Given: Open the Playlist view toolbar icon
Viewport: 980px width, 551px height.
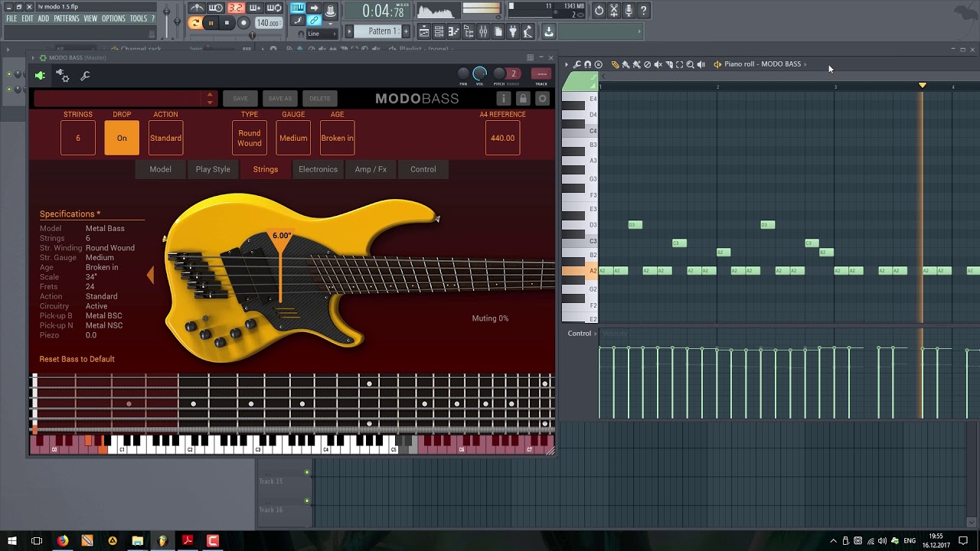Looking at the screenshot, I should (x=425, y=31).
